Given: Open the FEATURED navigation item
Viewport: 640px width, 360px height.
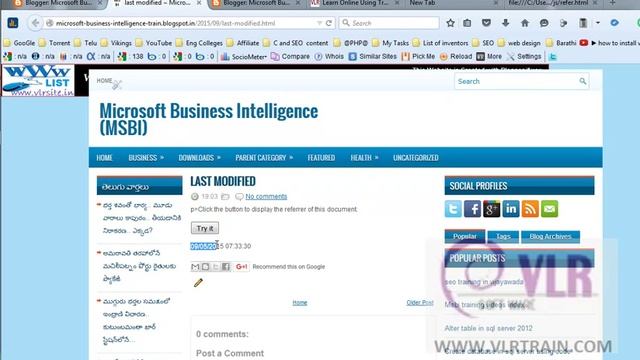Looking at the screenshot, I should click(321, 158).
